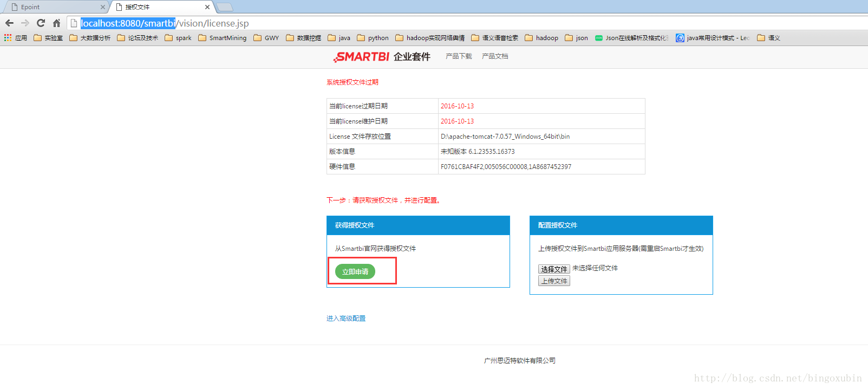Viewport: 868px width, 389px height.
Task: Open the SmartMining bookmark folder
Action: pyautogui.click(x=223, y=38)
